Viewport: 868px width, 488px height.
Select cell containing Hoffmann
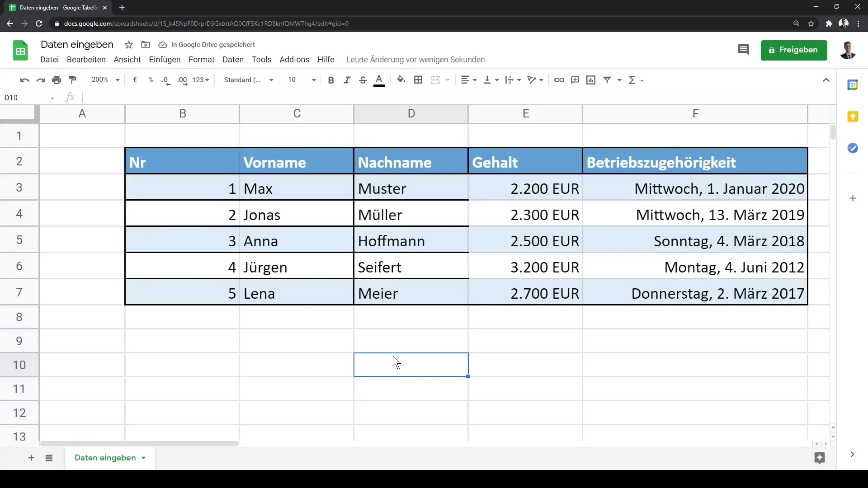click(411, 241)
